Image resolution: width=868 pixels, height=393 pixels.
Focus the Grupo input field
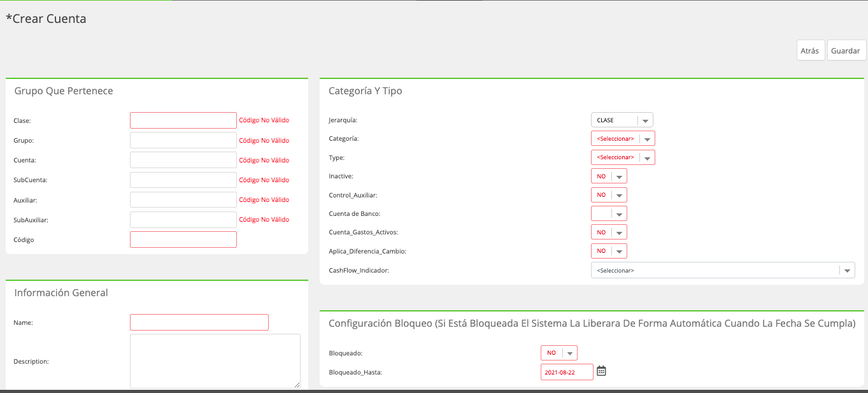coord(183,140)
